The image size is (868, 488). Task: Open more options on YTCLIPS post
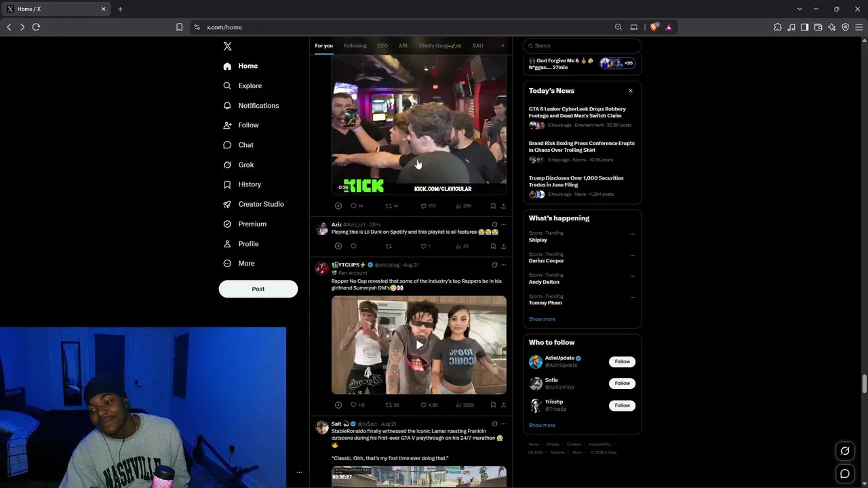(503, 265)
